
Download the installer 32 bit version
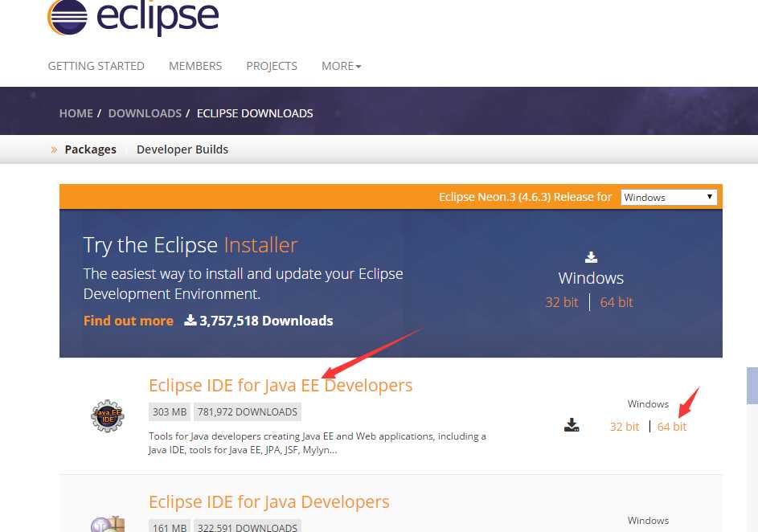(562, 302)
